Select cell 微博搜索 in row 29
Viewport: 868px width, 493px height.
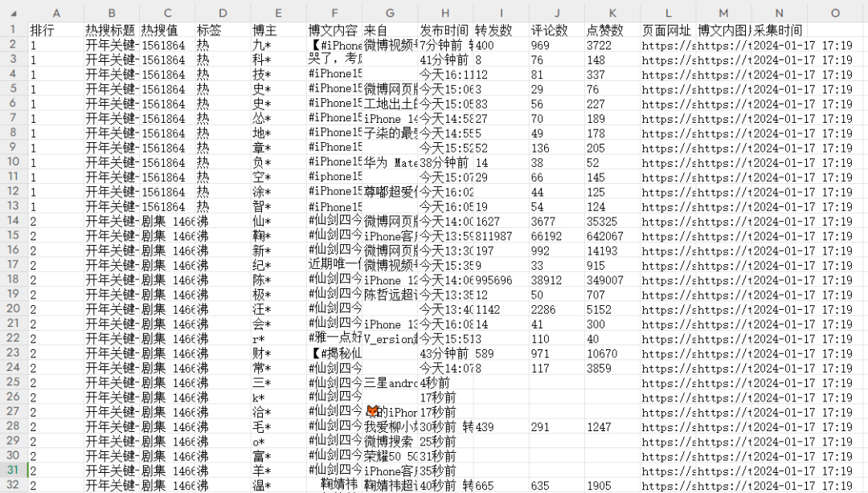point(391,442)
